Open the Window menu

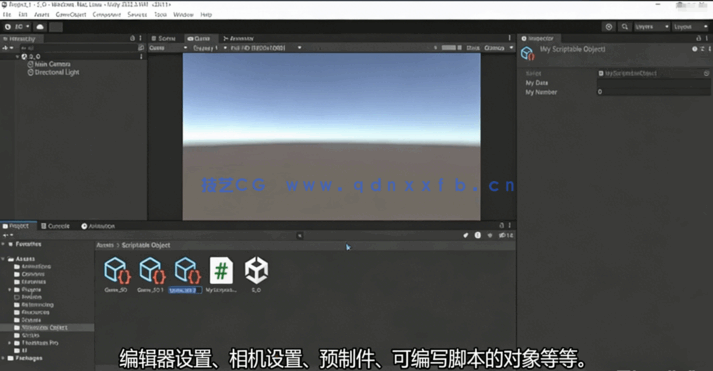(x=183, y=15)
